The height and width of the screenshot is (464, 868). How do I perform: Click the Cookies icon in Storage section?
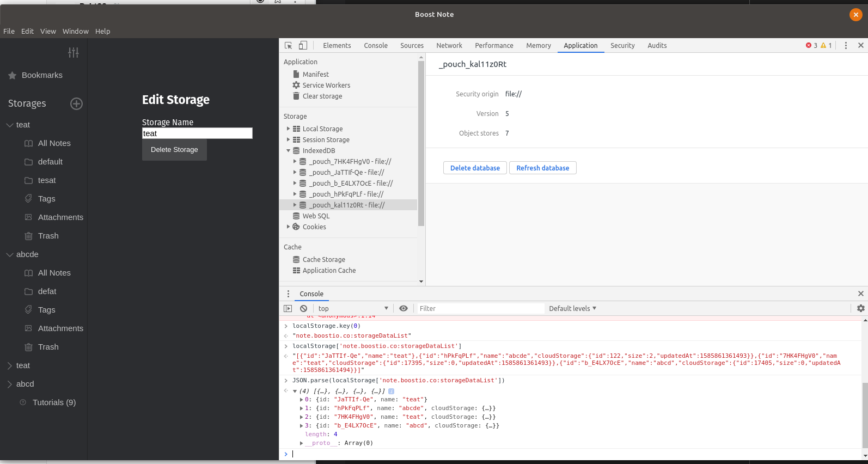[296, 227]
